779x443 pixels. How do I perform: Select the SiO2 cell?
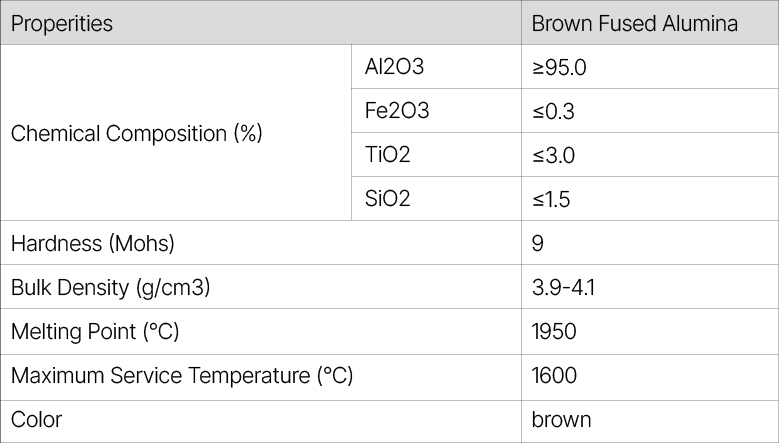click(388, 199)
